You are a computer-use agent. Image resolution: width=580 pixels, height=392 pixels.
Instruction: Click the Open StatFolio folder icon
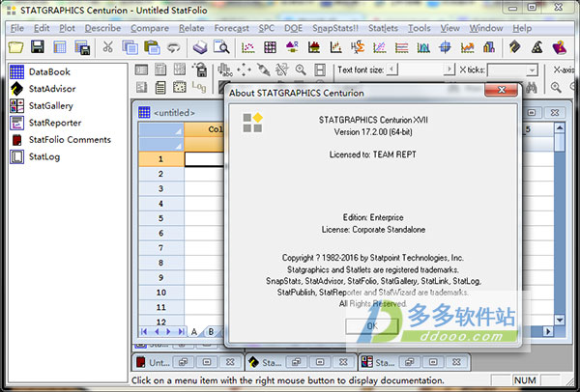(15, 47)
